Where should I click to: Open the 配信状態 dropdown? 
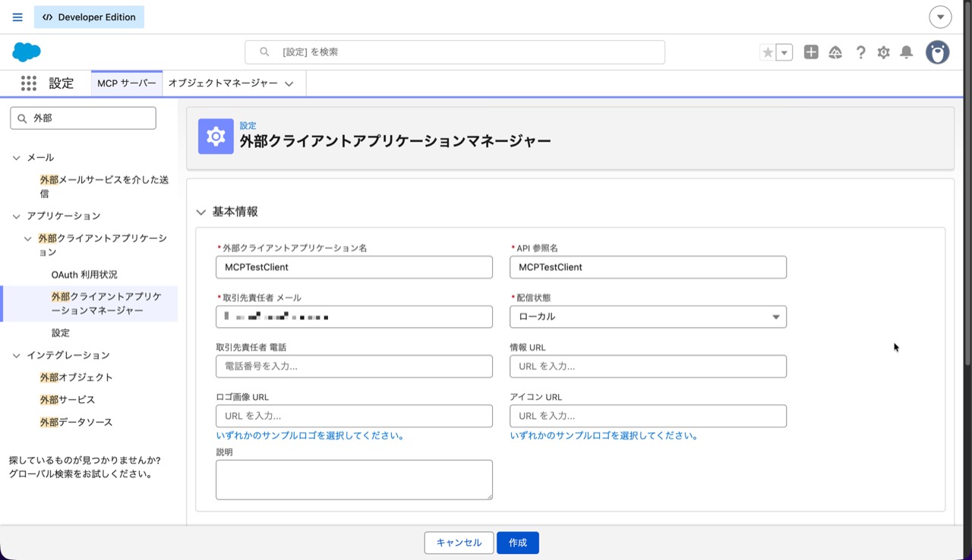tap(648, 316)
